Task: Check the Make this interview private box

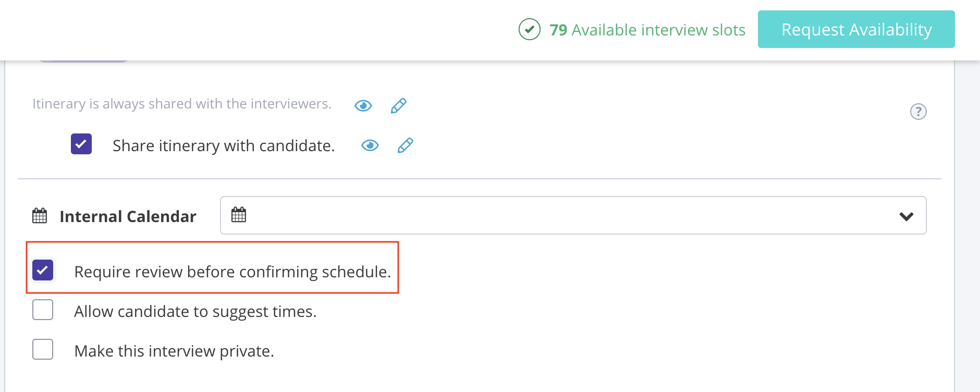Action: click(43, 349)
